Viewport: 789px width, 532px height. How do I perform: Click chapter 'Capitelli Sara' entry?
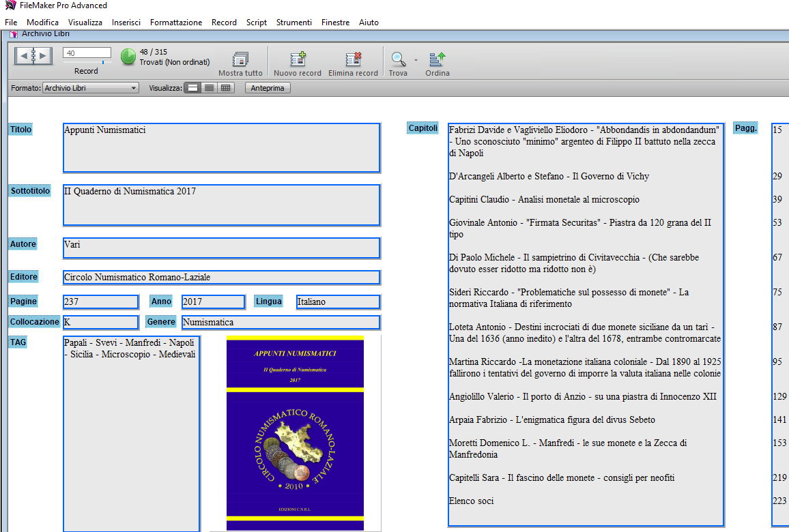point(562,477)
